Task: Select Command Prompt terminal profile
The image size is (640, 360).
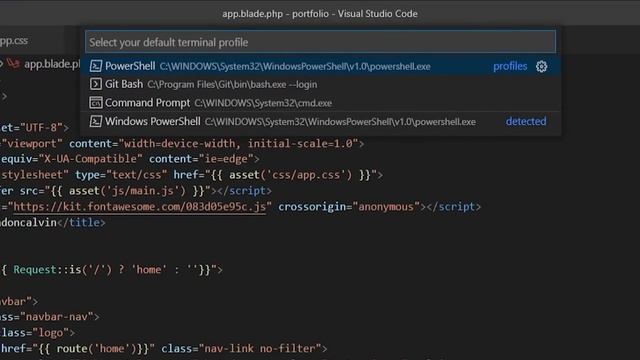Action: point(320,103)
